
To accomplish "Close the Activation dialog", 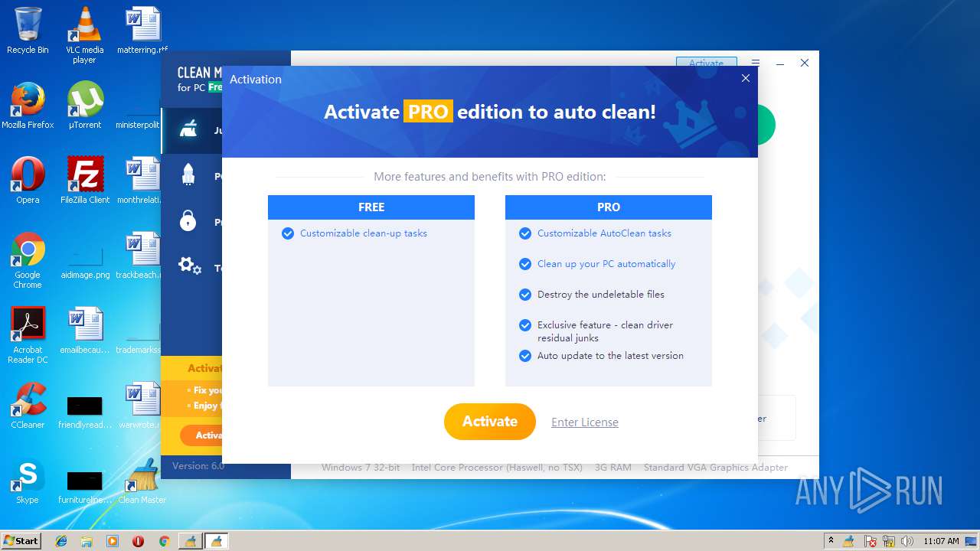I will click(746, 78).
